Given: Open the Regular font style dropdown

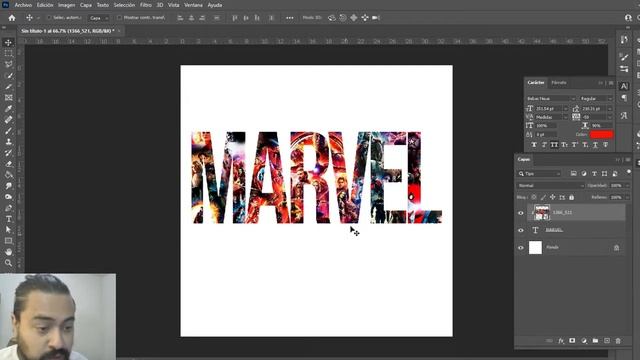Looking at the screenshot, I should [596, 98].
